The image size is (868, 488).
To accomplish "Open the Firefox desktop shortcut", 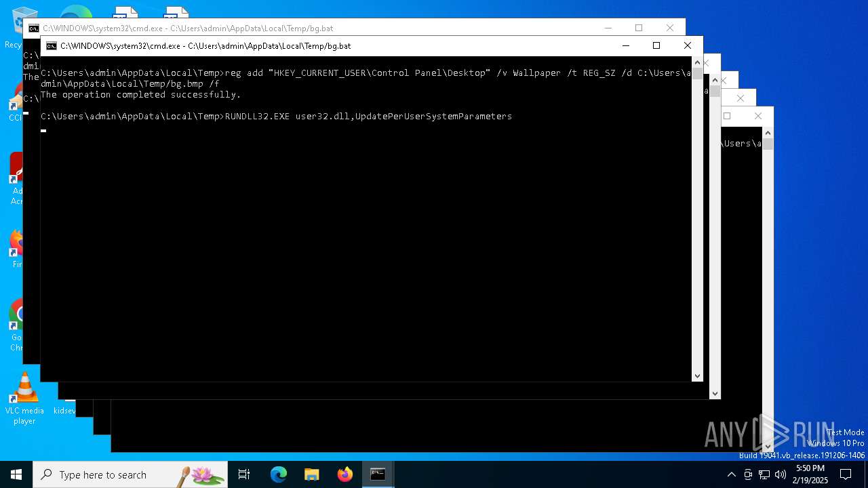I will [16, 249].
